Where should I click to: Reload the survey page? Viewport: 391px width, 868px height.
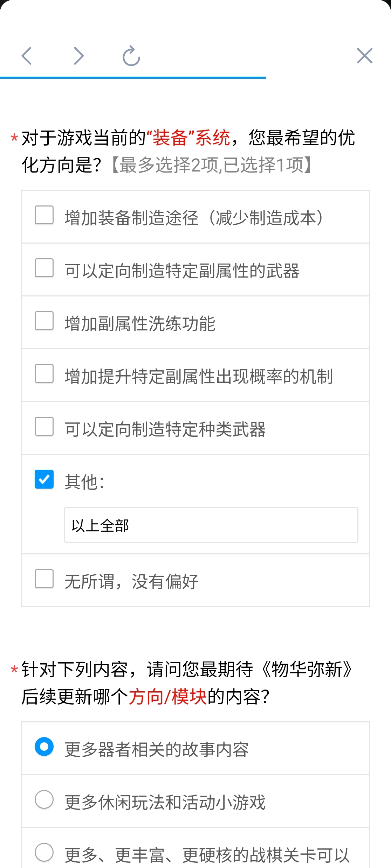131,56
